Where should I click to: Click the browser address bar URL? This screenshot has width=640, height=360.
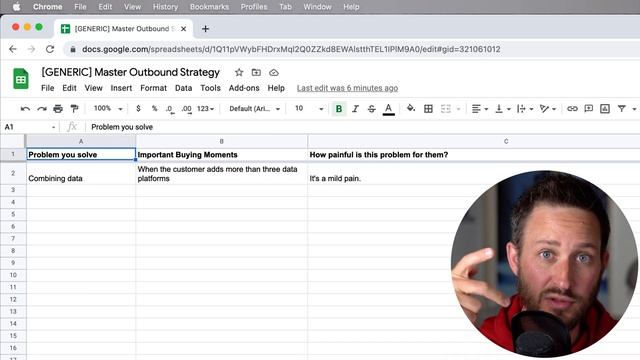[291, 49]
